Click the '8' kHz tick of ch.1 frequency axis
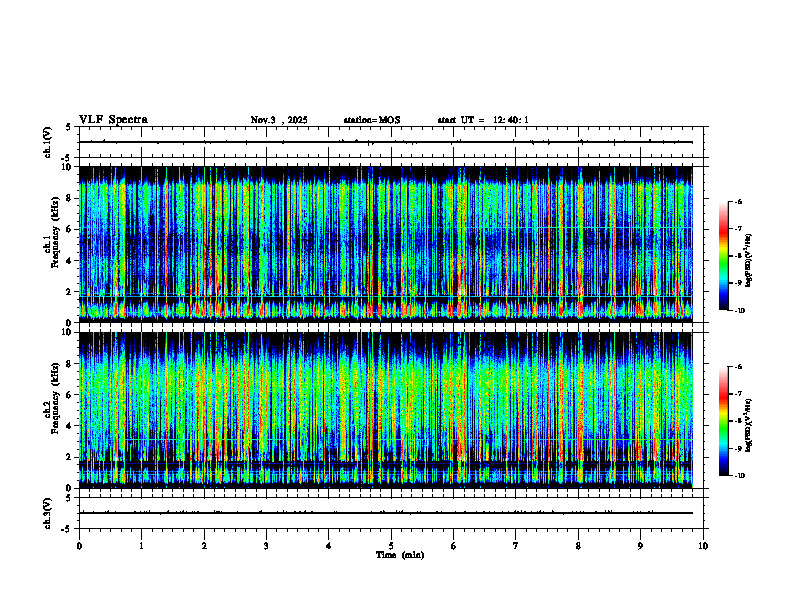Screen dimensions: 792x612 coord(70,198)
